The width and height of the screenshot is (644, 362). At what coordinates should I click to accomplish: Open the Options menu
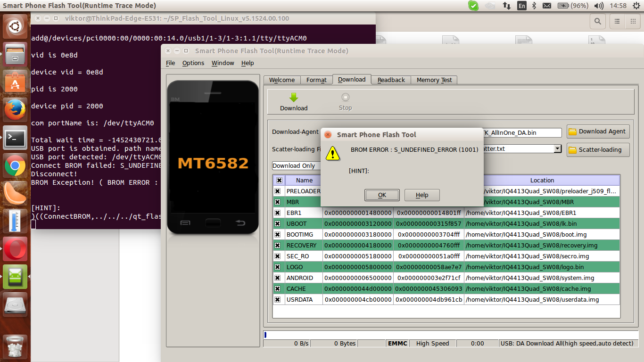(x=193, y=63)
